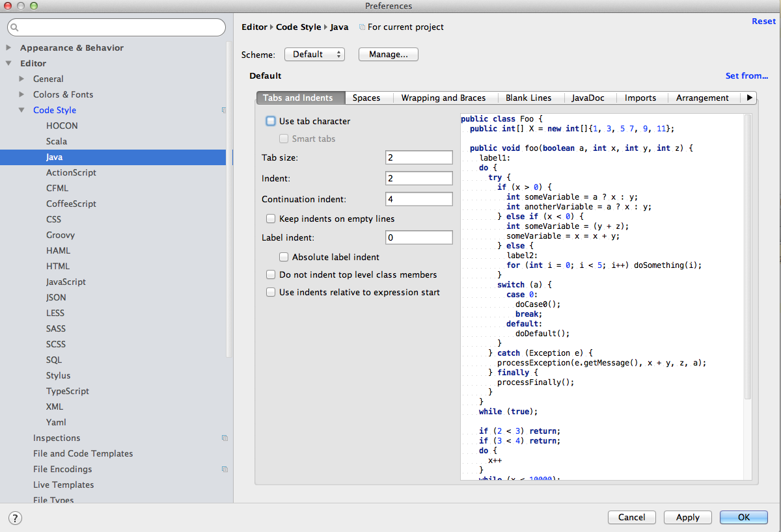Collapse the Code Style tree node

pyautogui.click(x=22, y=111)
